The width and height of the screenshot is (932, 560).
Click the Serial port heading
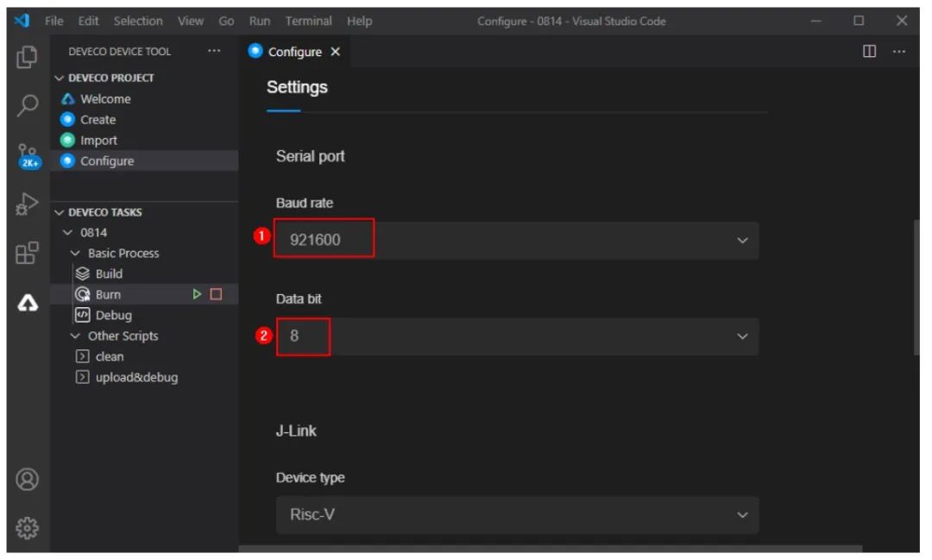(311, 156)
